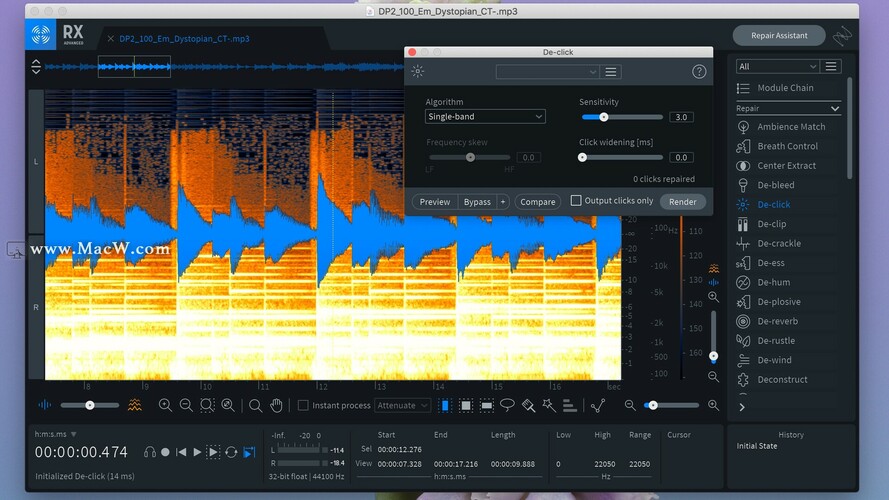The image size is (889, 500).
Task: Close the DP2_100_Em_Dystopian_CT-.mp3 tab
Action: 111,39
